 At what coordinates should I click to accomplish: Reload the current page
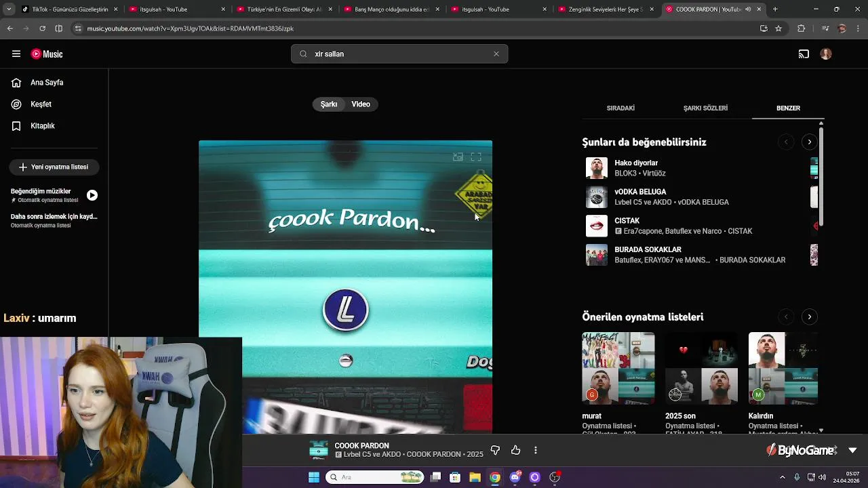(42, 28)
